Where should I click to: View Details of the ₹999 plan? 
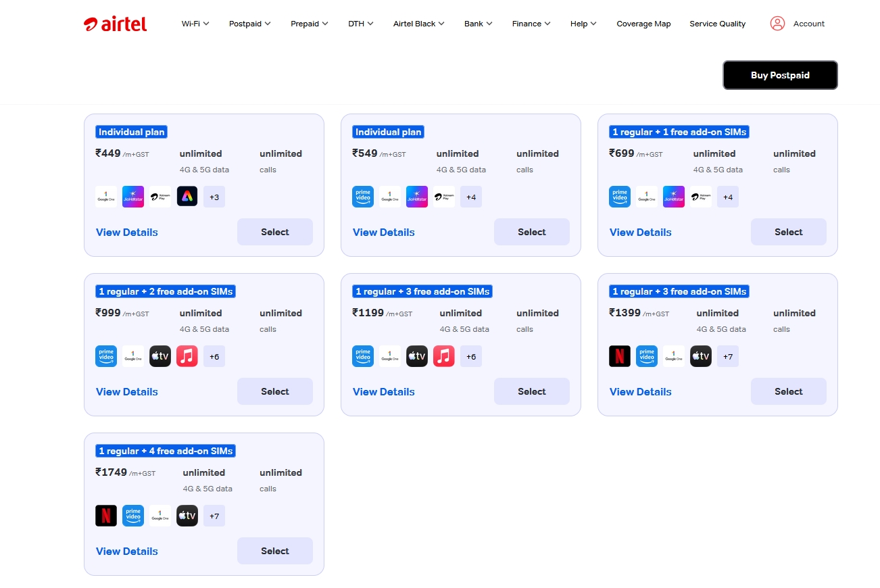point(127,391)
